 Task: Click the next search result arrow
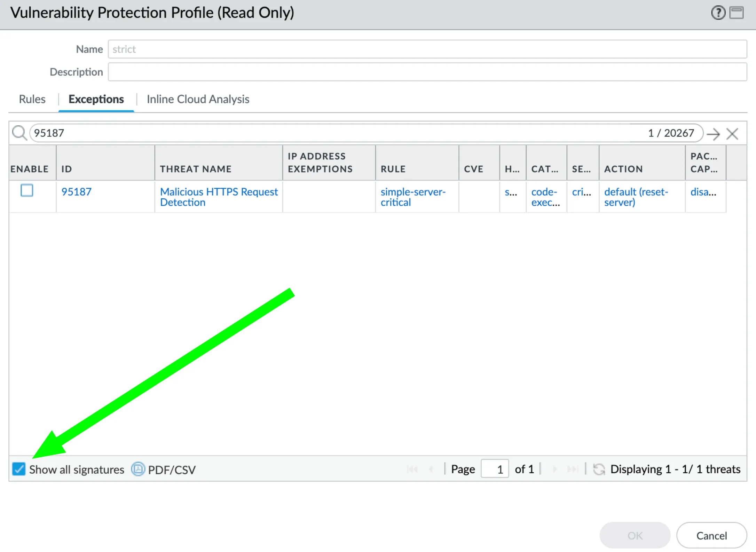pyautogui.click(x=713, y=134)
